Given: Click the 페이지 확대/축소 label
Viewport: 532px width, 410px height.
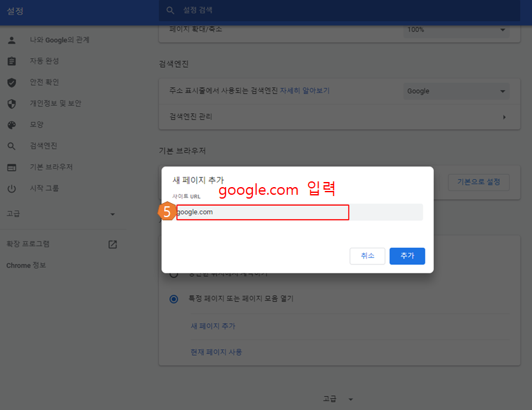Looking at the screenshot, I should coord(196,29).
